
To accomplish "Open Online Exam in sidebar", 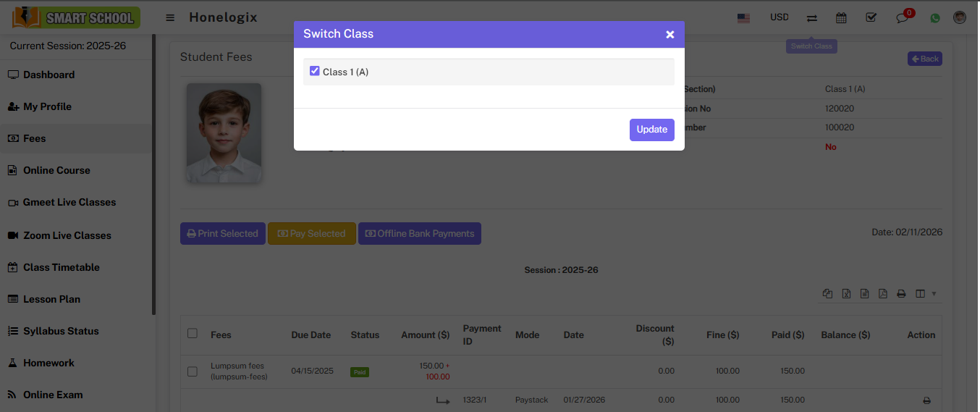I will (53, 395).
